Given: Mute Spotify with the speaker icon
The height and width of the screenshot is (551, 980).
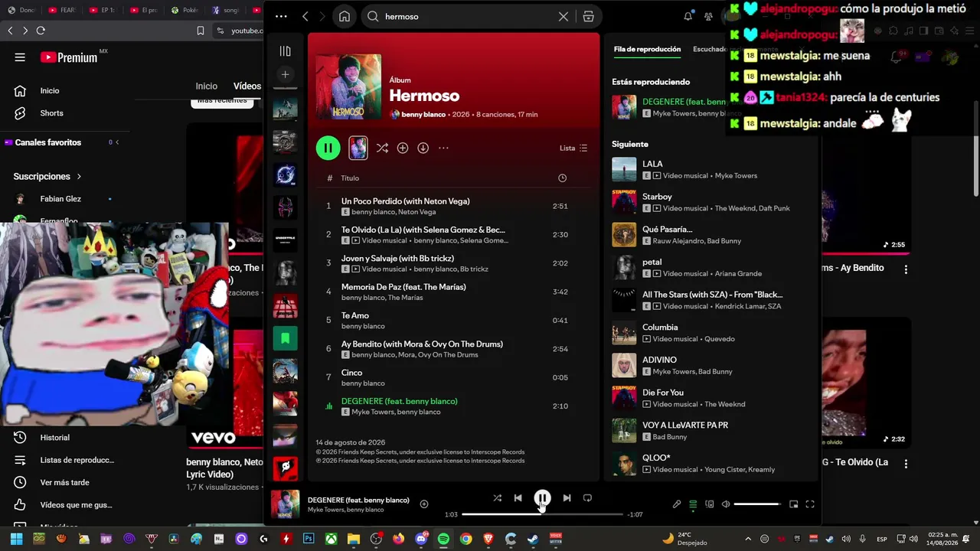Looking at the screenshot, I should tap(726, 504).
